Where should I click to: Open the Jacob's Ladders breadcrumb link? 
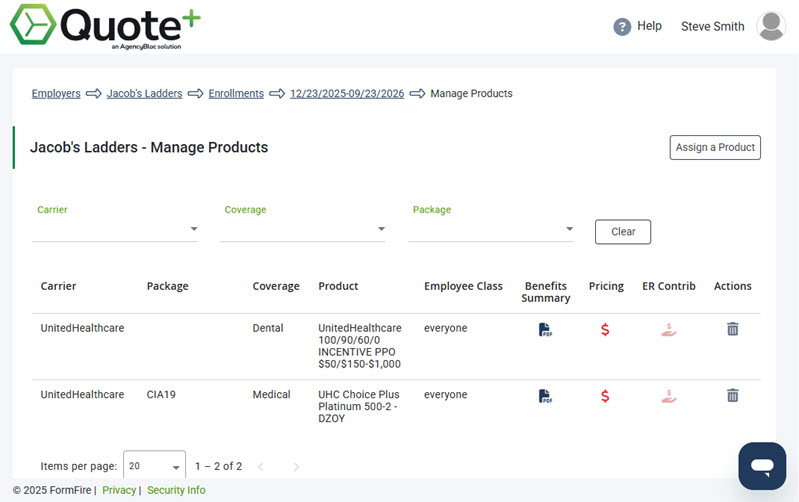[x=144, y=94]
